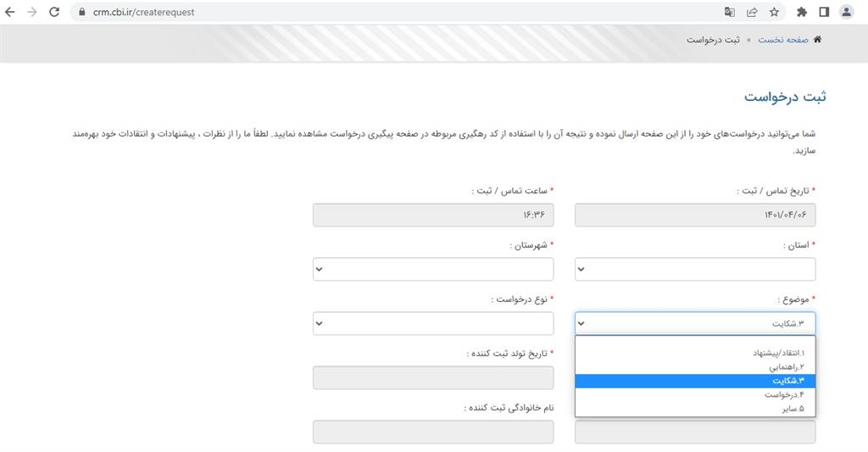Pick the ۵.سایر option
Screen dimensions: 868x452
[793, 409]
